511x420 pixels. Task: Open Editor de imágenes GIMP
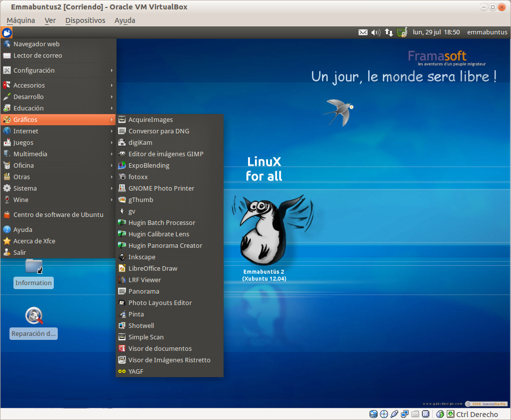click(165, 154)
